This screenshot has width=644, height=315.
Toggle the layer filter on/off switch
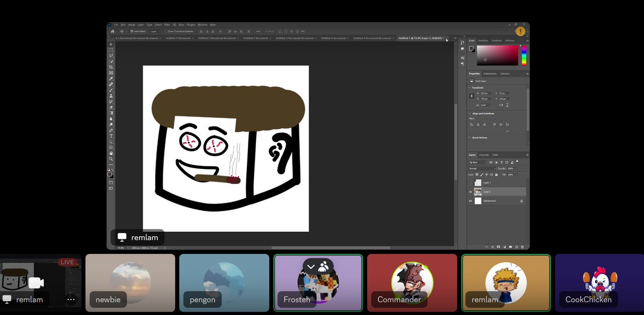(517, 162)
